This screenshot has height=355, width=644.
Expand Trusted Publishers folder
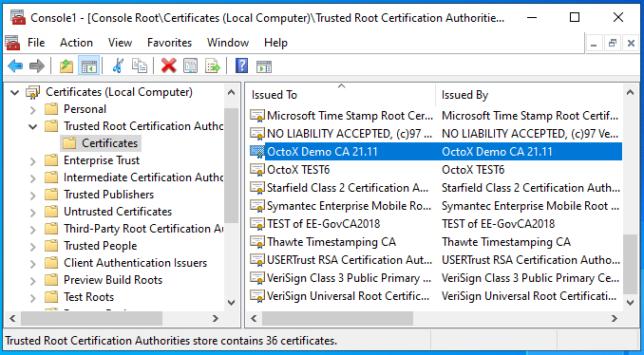[33, 195]
